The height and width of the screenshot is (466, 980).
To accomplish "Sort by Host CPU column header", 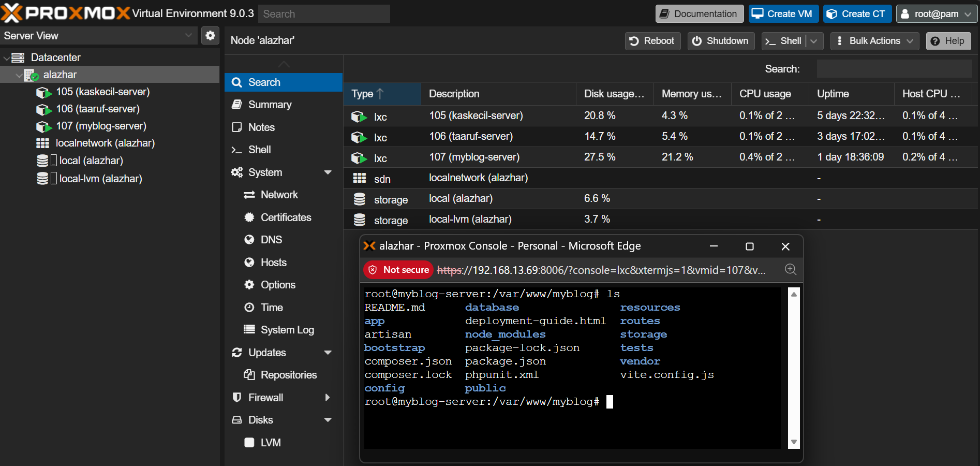I will click(933, 94).
